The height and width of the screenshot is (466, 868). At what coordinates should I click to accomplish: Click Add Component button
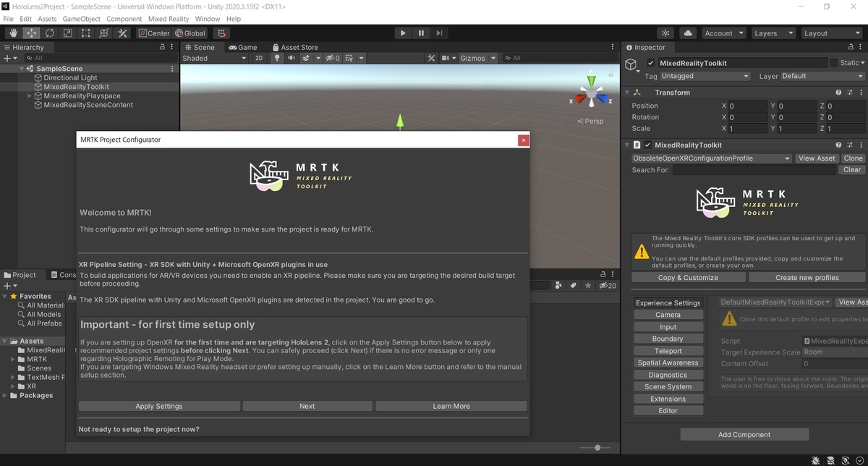point(744,434)
